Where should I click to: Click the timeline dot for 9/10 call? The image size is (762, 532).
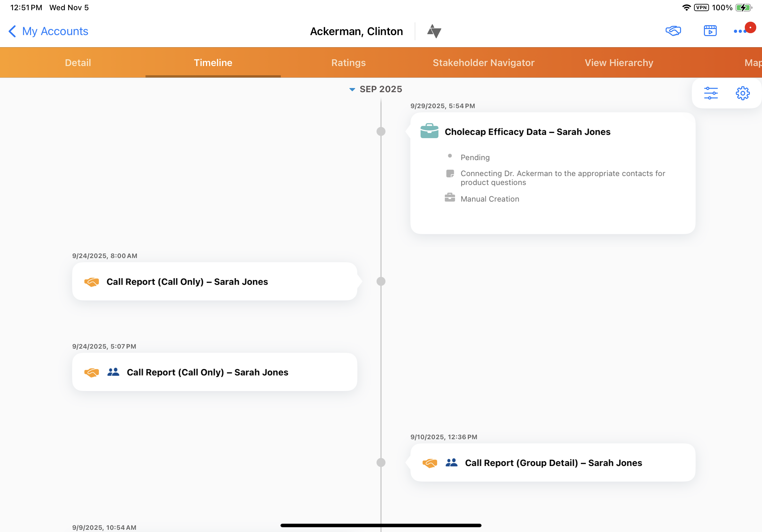coord(381,462)
